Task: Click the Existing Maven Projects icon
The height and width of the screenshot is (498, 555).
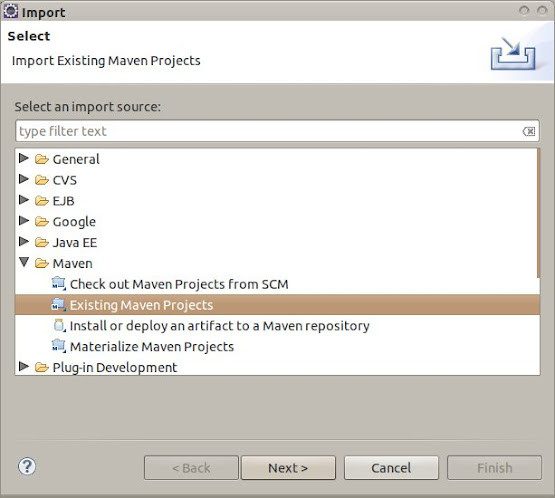Action: [x=59, y=305]
